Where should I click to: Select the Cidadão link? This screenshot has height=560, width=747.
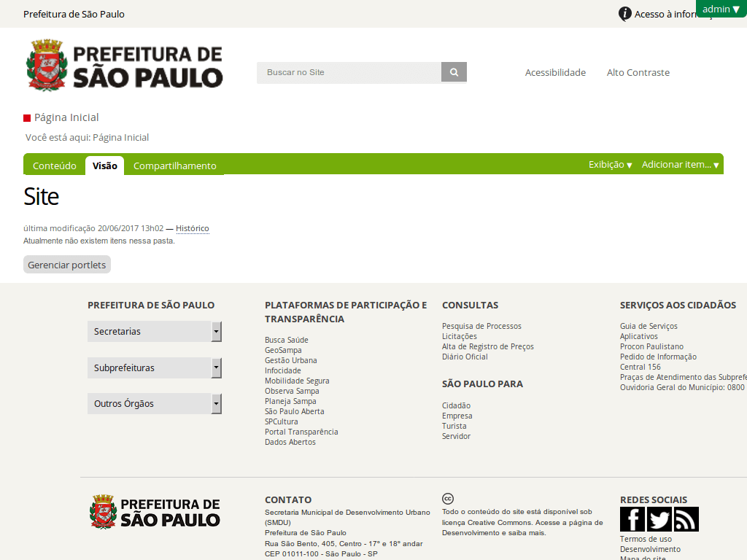coord(456,405)
